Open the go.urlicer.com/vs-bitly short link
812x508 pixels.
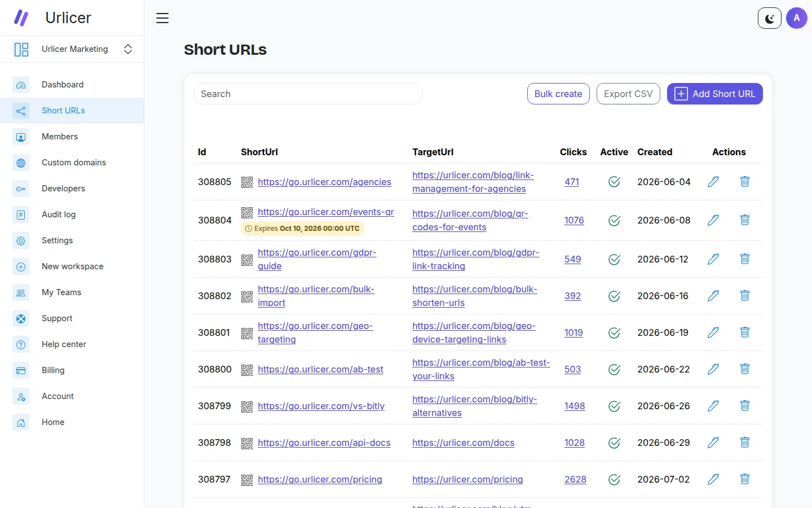point(321,406)
